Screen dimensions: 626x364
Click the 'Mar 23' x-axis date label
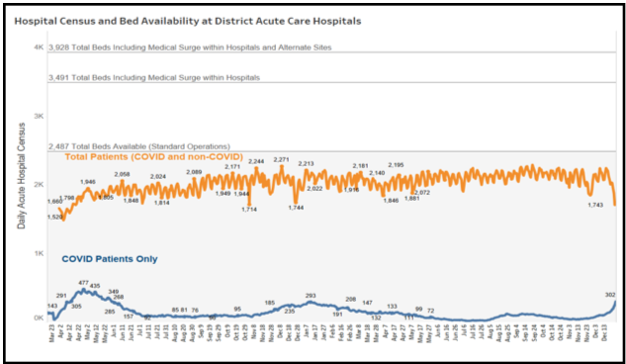point(51,333)
